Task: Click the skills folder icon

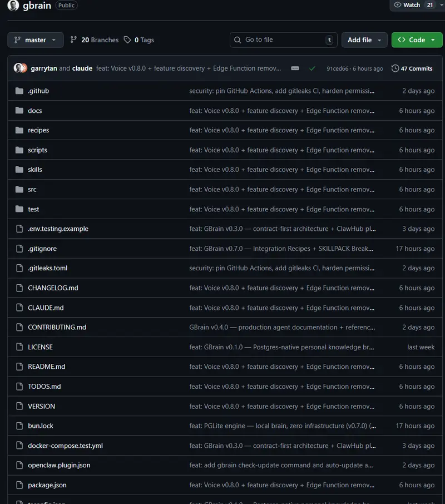Action: pyautogui.click(x=19, y=170)
